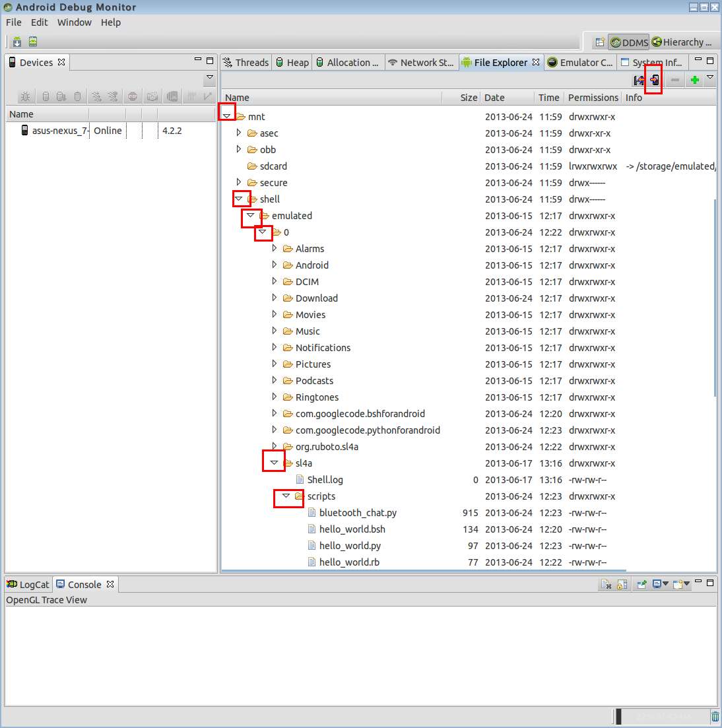Close the Console tab
This screenshot has width=722, height=728.
(x=110, y=585)
